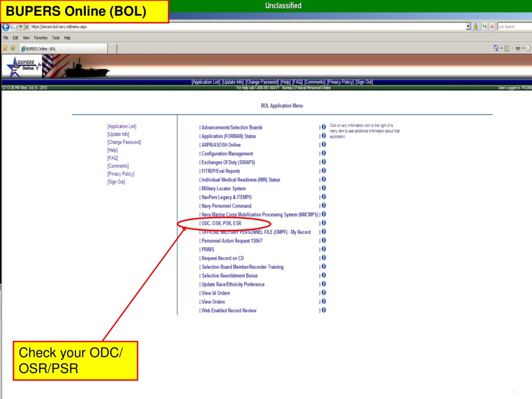Open the ODC, OSR, PSR, ESR link
532x399 pixels.
pyautogui.click(x=221, y=223)
